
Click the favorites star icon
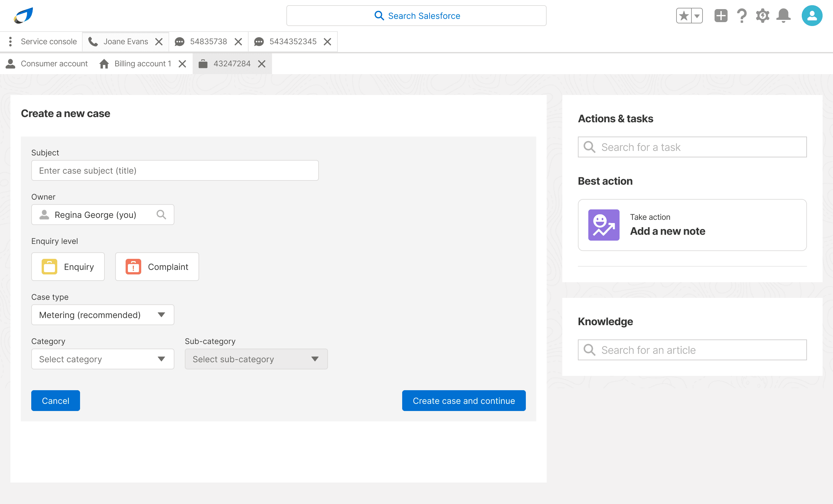click(x=684, y=16)
